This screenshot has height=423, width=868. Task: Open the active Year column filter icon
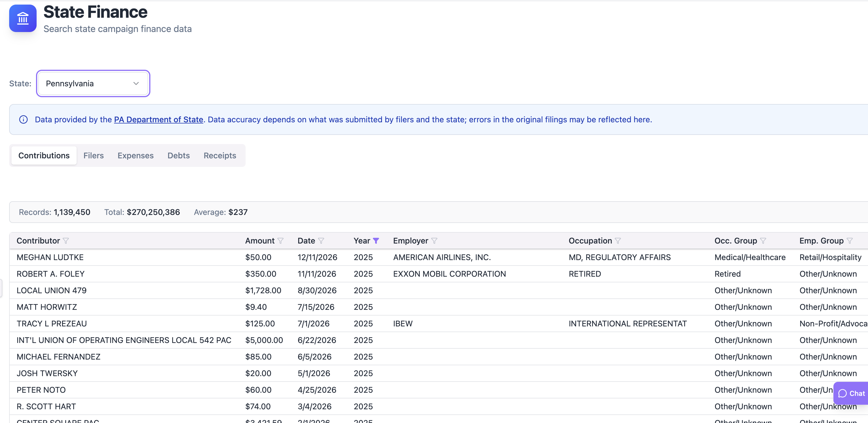[376, 241]
